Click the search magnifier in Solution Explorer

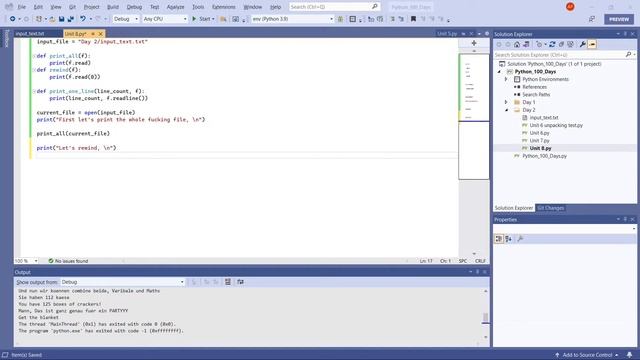(x=628, y=54)
